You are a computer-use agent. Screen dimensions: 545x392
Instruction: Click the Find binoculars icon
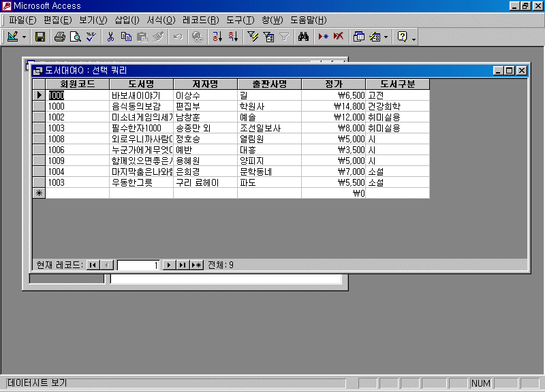click(x=303, y=37)
